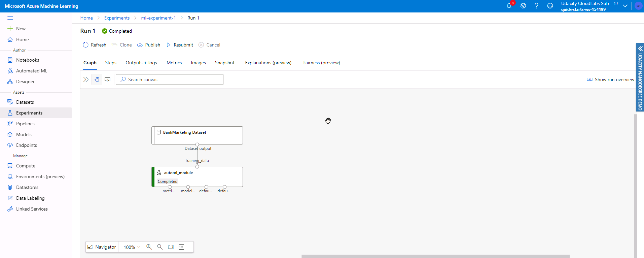Open the user account avatar
Viewport: 644px width, 258px height.
click(x=638, y=6)
